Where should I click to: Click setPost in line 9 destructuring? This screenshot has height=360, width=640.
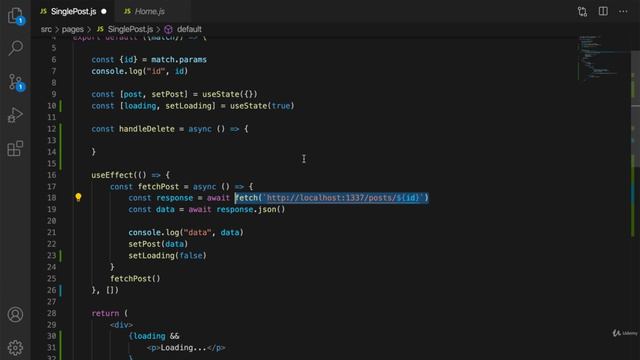[x=167, y=94]
